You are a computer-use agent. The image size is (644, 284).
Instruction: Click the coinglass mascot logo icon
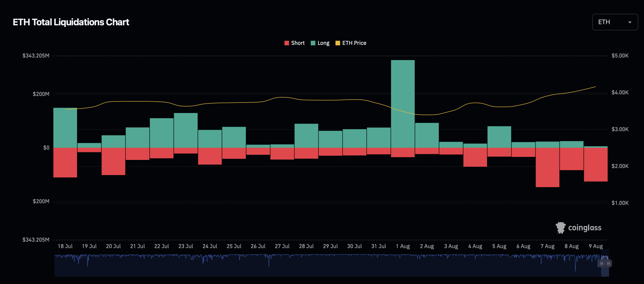click(x=560, y=227)
